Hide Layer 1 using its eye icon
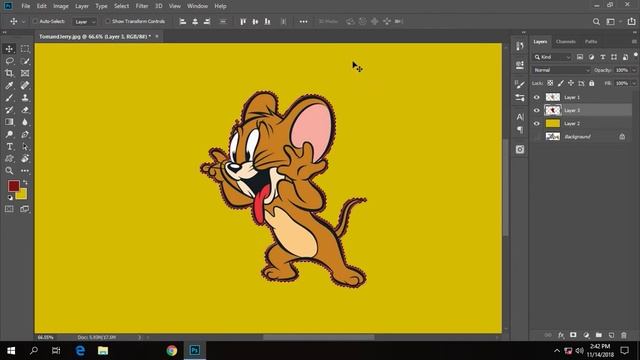Screen dimensions: 640x360 [537, 97]
